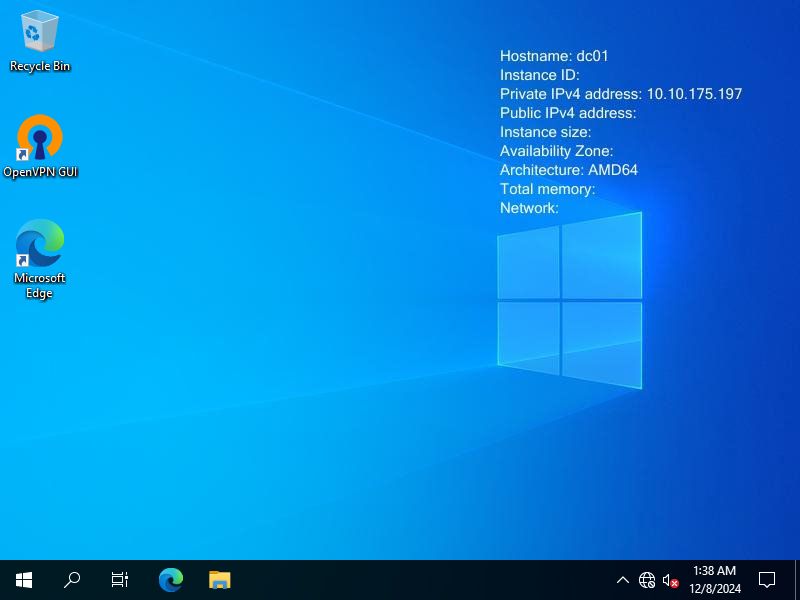Open Task View from the taskbar

click(120, 580)
